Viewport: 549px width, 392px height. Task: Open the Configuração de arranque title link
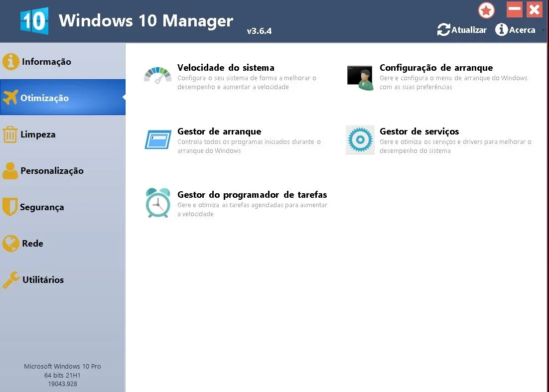(x=436, y=68)
